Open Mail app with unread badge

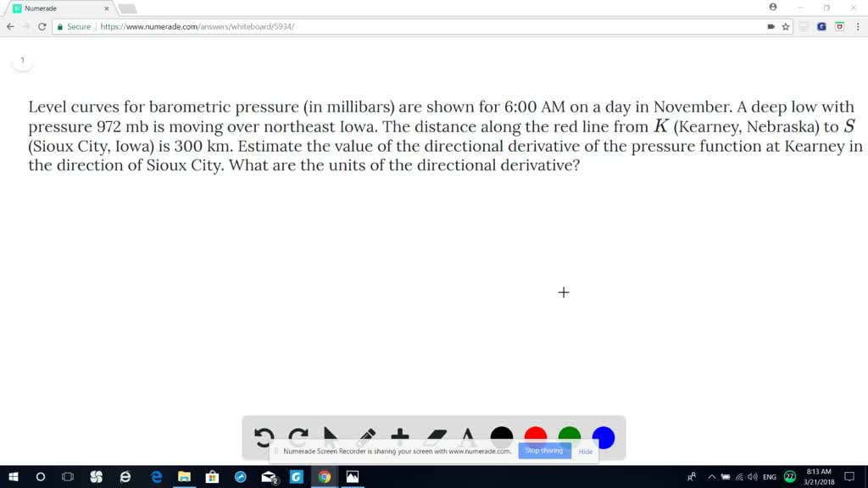pyautogui.click(x=269, y=476)
